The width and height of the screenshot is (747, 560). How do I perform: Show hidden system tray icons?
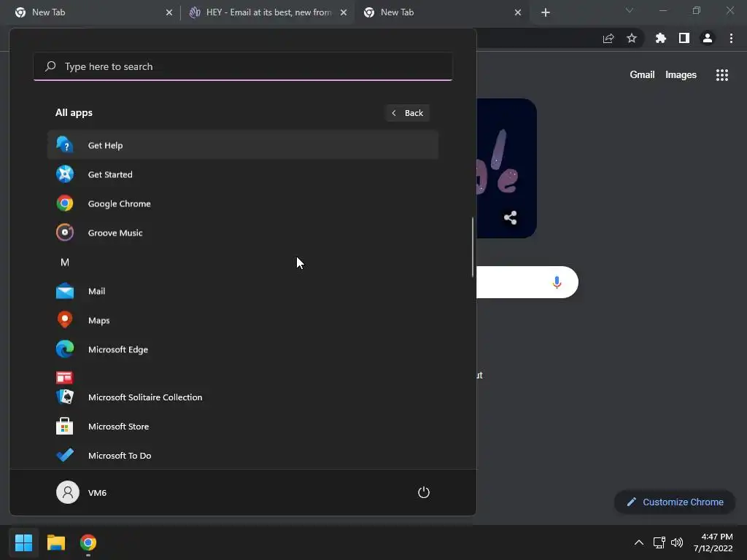tap(639, 542)
